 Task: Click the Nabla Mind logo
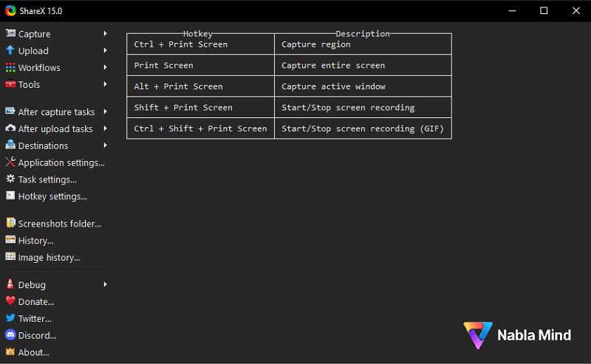click(517, 335)
